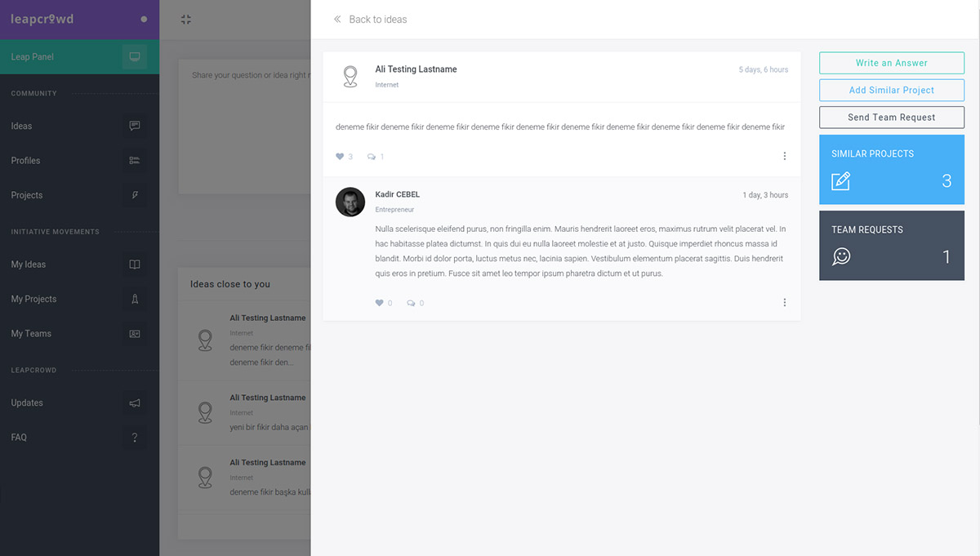Open the 'deneme fikir başka' idea item
The height and width of the screenshot is (556, 980).
click(x=244, y=478)
